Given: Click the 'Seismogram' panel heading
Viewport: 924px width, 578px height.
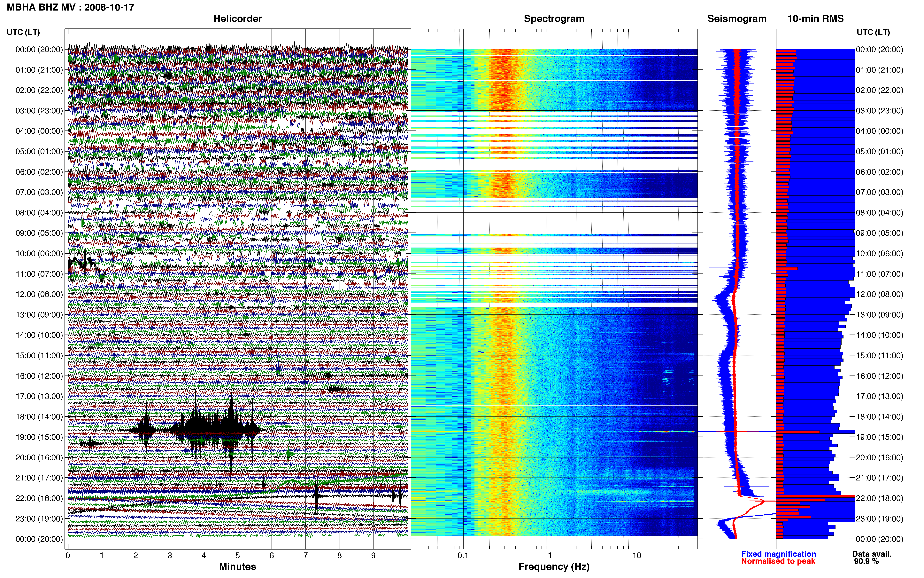Looking at the screenshot, I should tap(737, 19).
